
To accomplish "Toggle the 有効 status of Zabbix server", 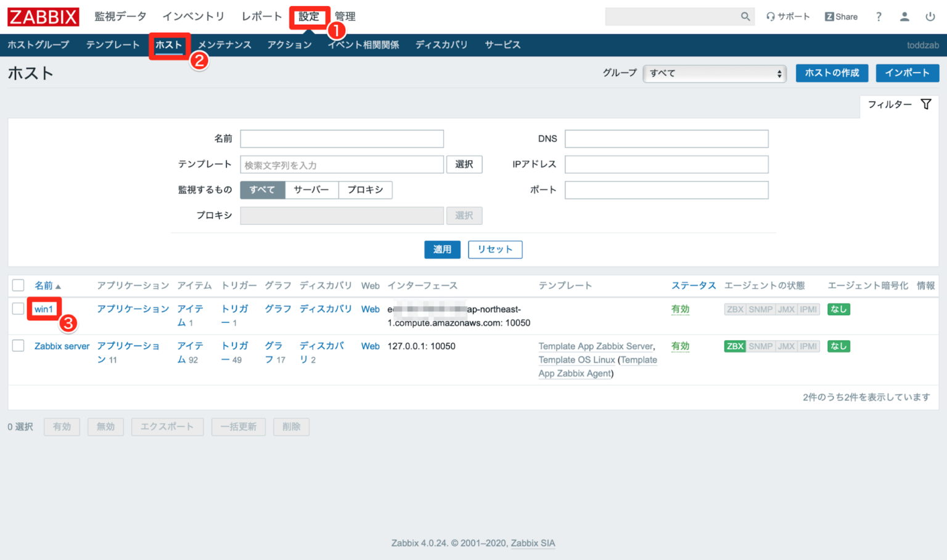I will click(680, 346).
